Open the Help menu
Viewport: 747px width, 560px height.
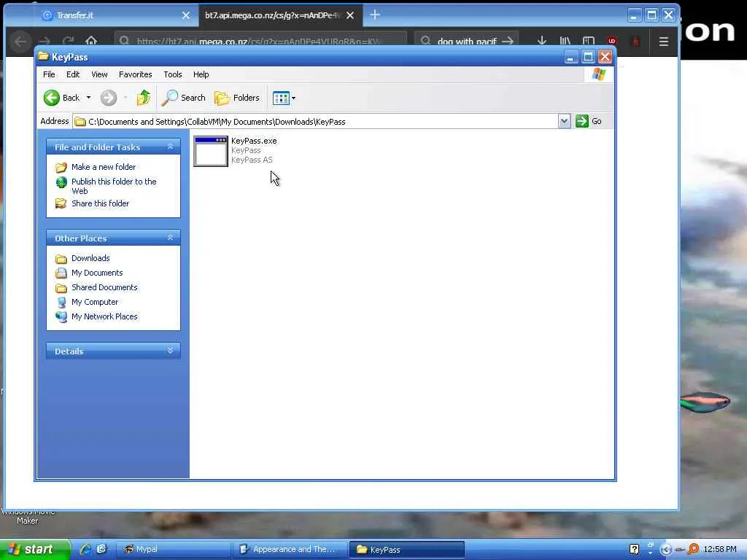(201, 74)
